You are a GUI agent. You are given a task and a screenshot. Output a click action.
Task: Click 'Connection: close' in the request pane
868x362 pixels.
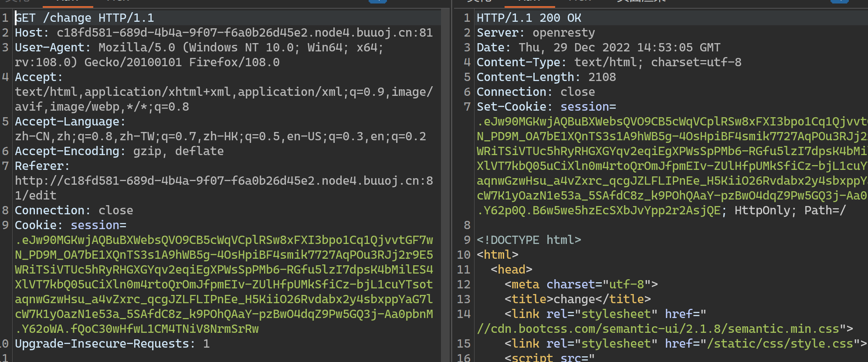[x=74, y=210]
